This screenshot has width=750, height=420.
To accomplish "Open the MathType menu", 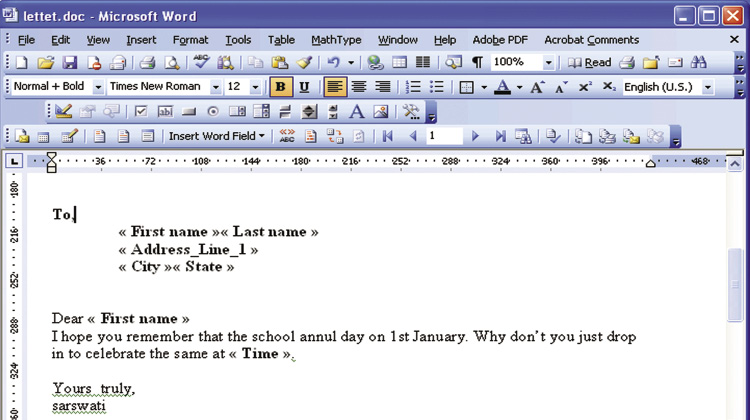I will tap(336, 40).
